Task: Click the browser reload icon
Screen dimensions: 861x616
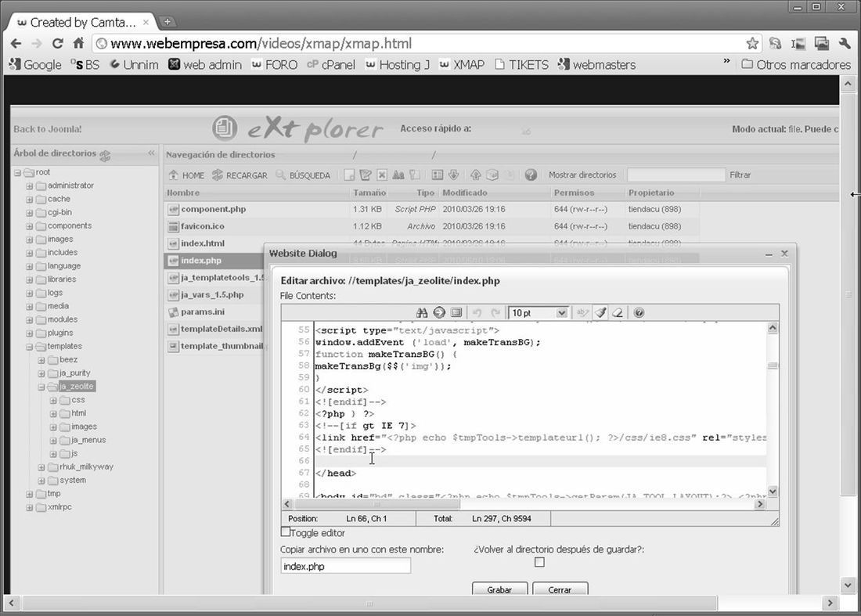Action: [57, 43]
